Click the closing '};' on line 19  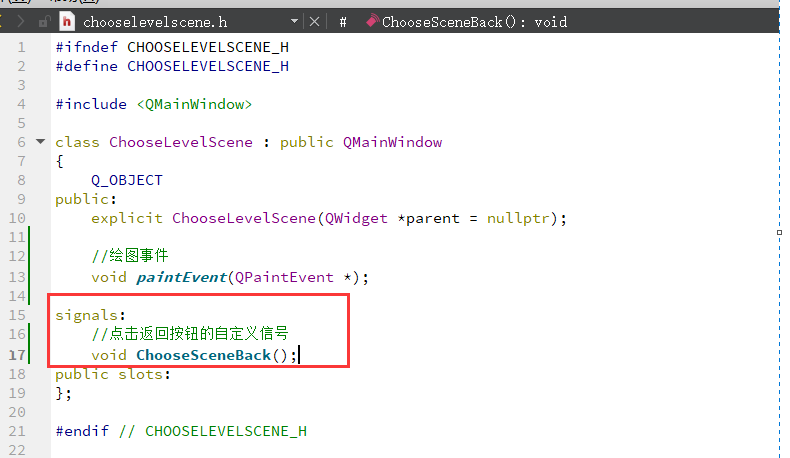coord(63,394)
